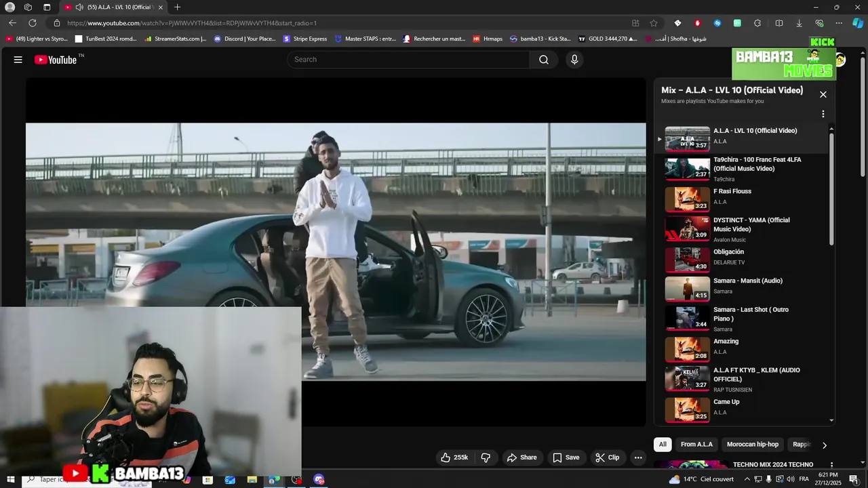The width and height of the screenshot is (868, 488).
Task: Select the Moroccan hip-hop filter chip
Action: click(753, 445)
